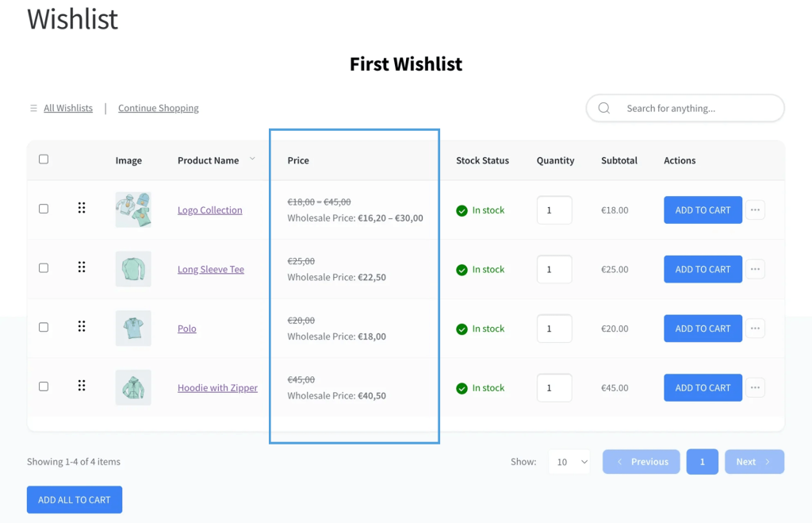Click the sort chevron on Product Name column
This screenshot has height=523, width=812.
[x=252, y=160]
